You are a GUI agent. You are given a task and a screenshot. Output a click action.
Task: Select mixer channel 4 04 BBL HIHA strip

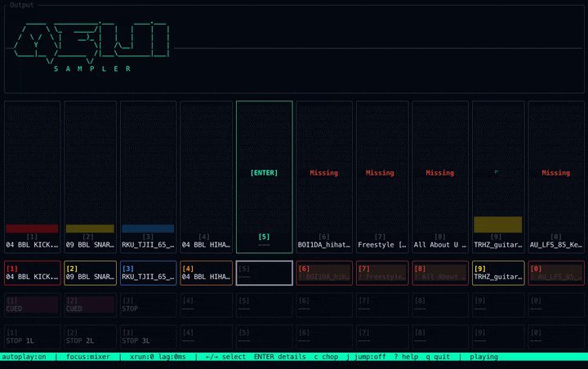coord(207,177)
